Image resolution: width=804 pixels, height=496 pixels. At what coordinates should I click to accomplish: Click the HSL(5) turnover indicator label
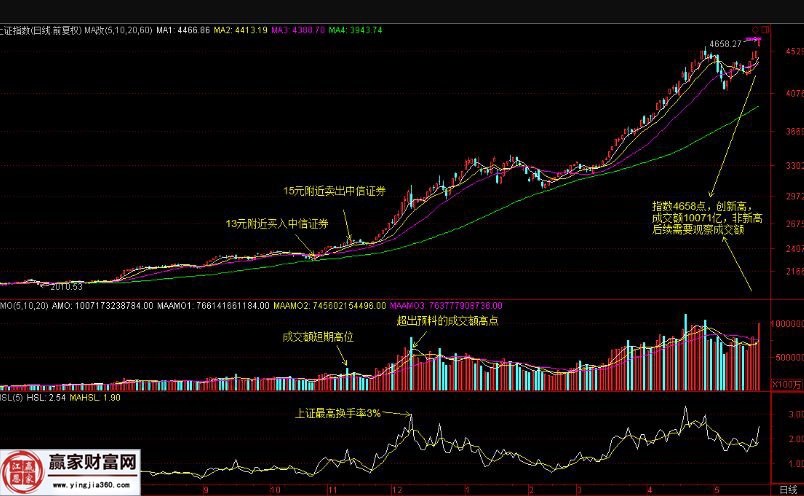point(12,399)
